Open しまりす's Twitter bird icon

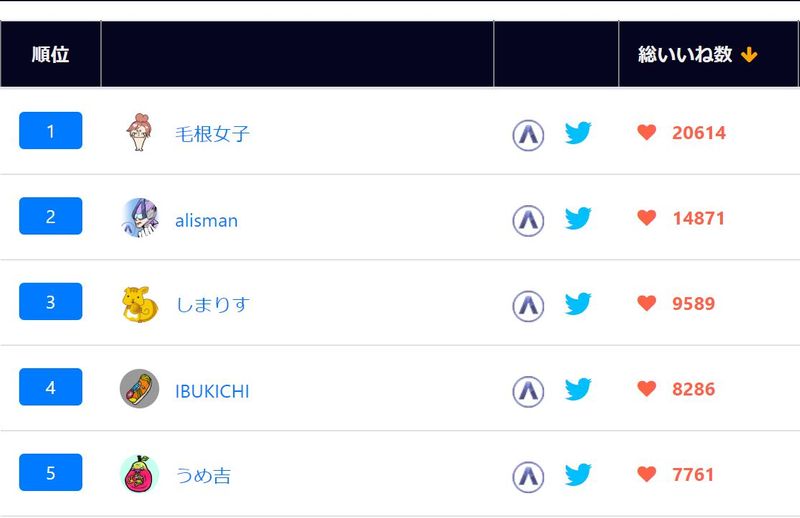(x=578, y=304)
